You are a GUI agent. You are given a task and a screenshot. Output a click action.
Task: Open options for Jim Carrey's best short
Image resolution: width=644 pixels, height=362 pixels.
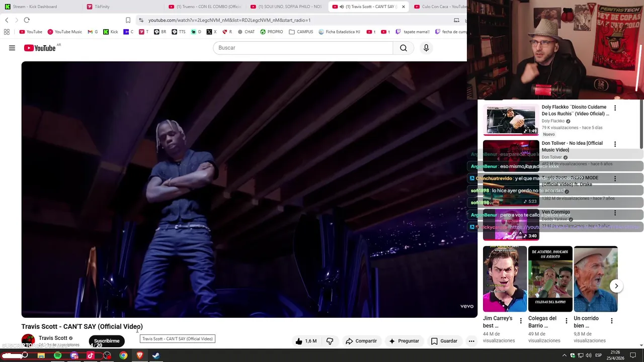[x=521, y=321]
